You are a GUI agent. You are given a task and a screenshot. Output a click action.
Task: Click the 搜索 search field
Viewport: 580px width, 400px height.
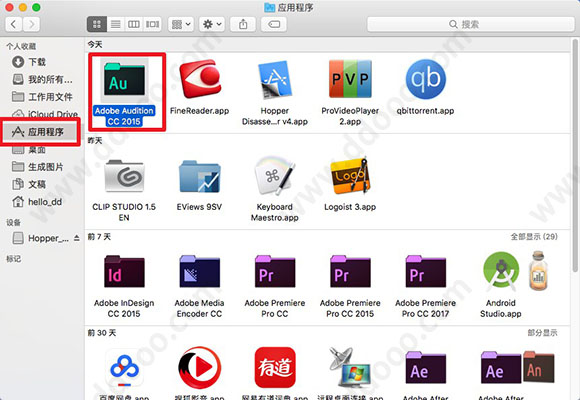(x=471, y=24)
